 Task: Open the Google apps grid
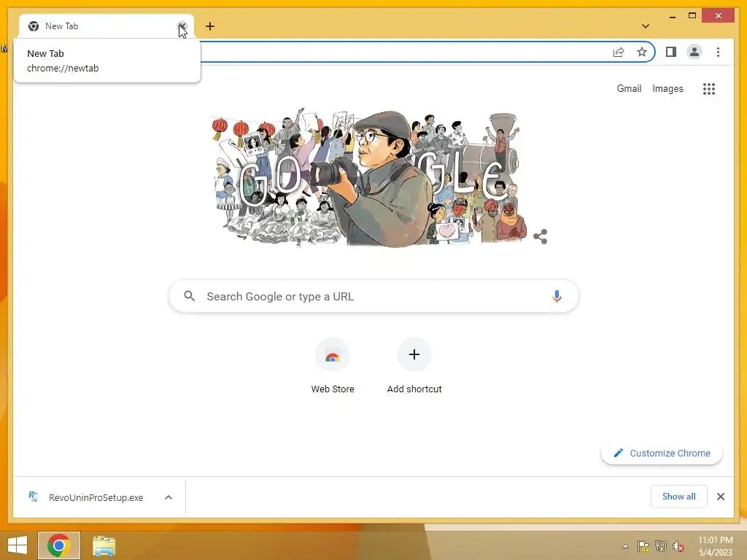point(709,88)
